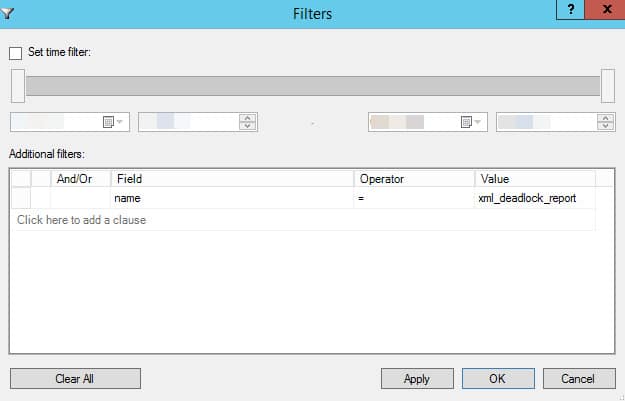Decrease end time with down spinner arrow
The width and height of the screenshot is (625, 401).
pos(605,126)
